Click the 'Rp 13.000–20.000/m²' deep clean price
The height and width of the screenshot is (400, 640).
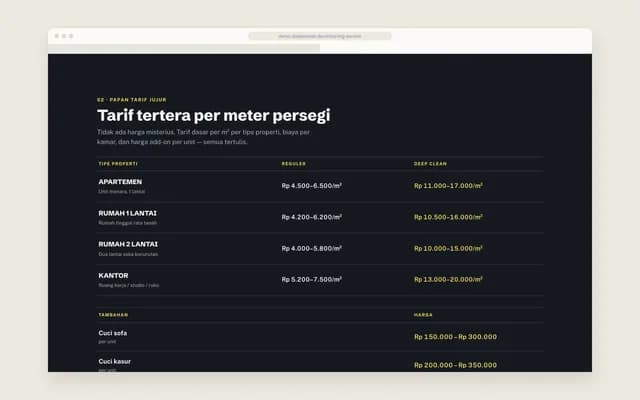(x=448, y=280)
